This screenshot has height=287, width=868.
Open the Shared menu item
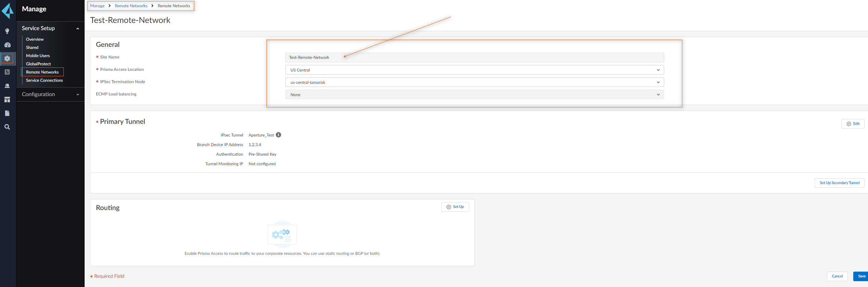(x=32, y=48)
